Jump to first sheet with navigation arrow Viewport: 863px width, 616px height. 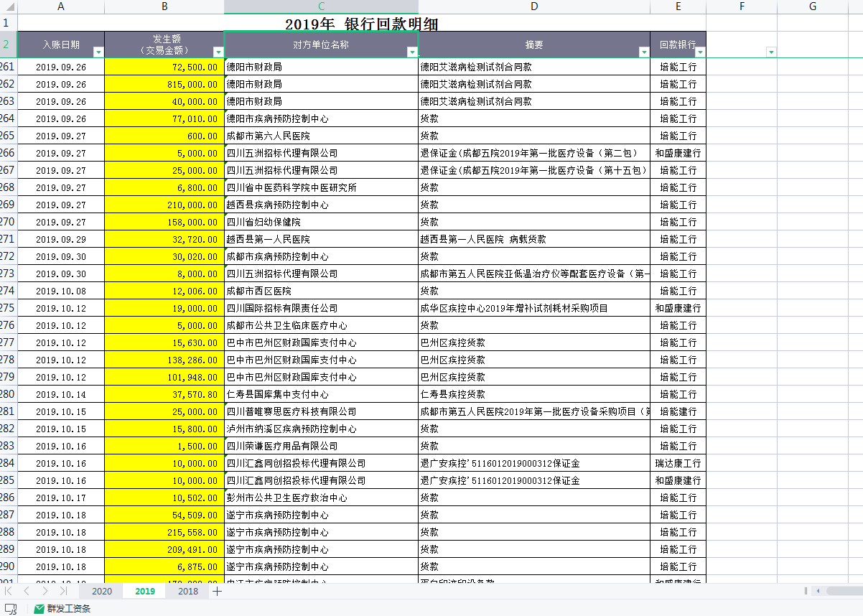(x=9, y=591)
